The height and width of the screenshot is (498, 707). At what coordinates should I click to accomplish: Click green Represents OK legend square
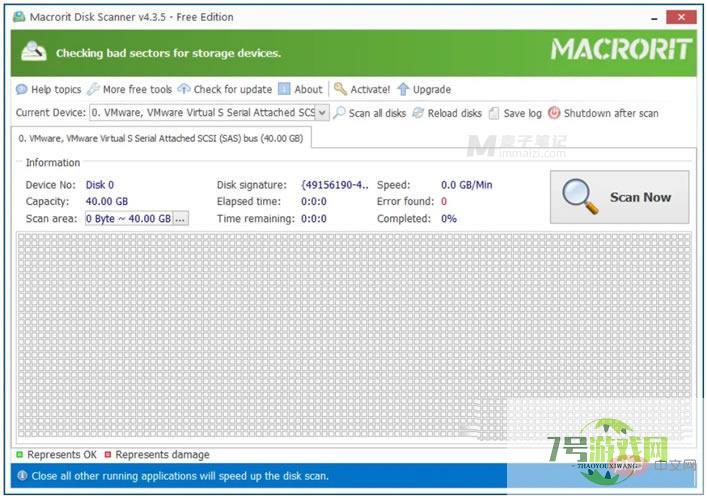(19, 454)
